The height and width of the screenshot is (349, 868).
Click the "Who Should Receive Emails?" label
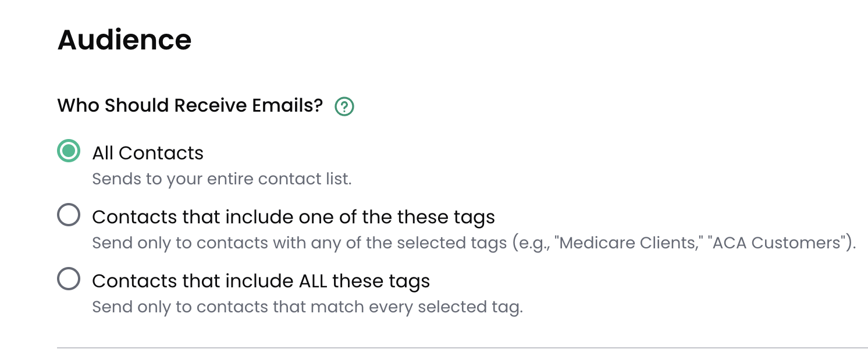coord(190,106)
